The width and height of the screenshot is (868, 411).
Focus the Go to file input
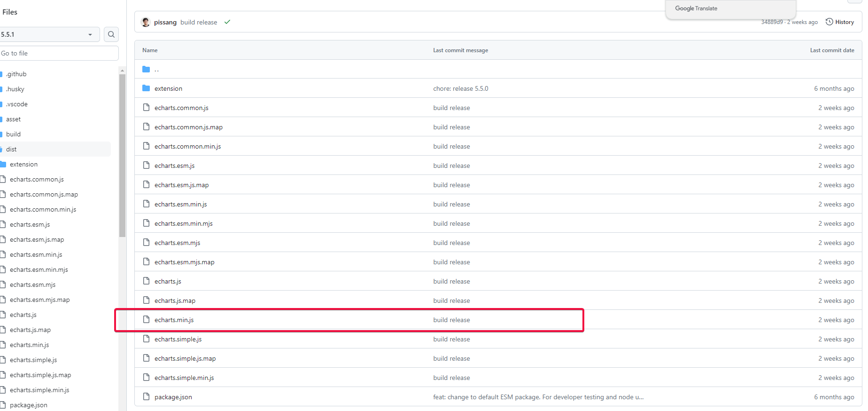point(59,53)
